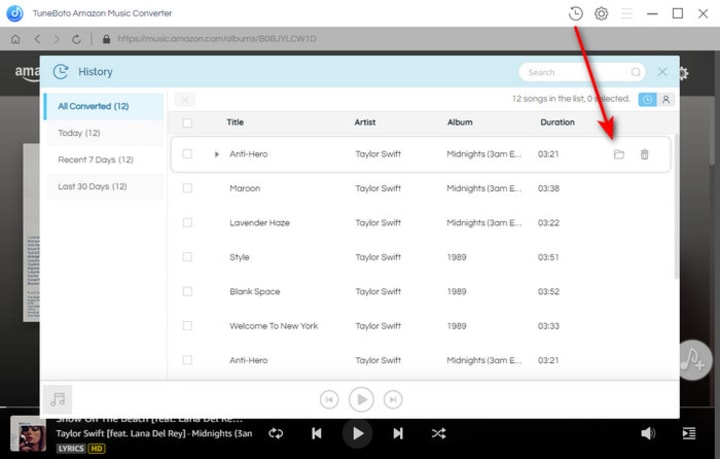Open output folder for Anti-Hero
Image resolution: width=720 pixels, height=459 pixels.
coord(619,154)
